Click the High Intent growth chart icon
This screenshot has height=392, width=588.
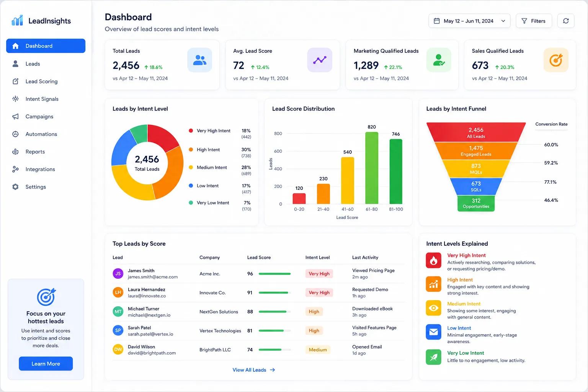tap(433, 284)
